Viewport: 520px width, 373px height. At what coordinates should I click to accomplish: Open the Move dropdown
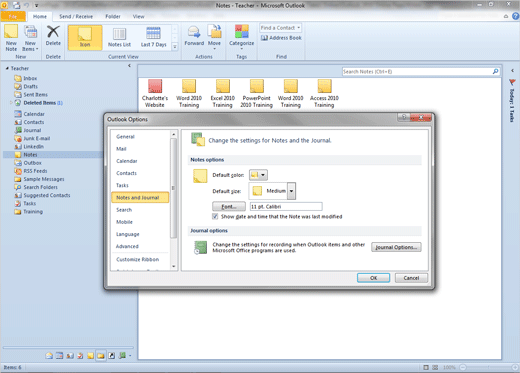(x=214, y=37)
